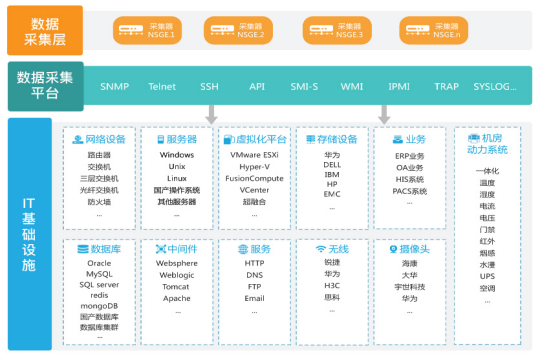
Task: Click PACS系统 entry
Action: (x=410, y=191)
